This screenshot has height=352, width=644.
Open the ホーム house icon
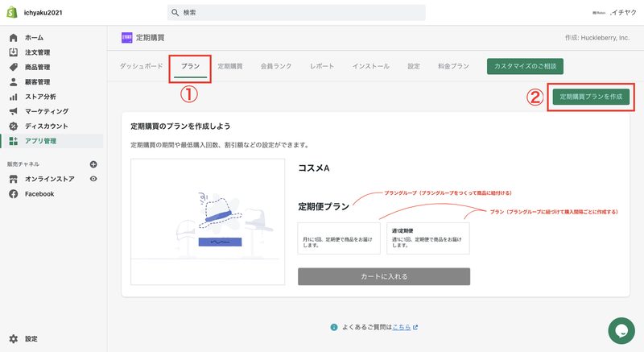click(14, 38)
